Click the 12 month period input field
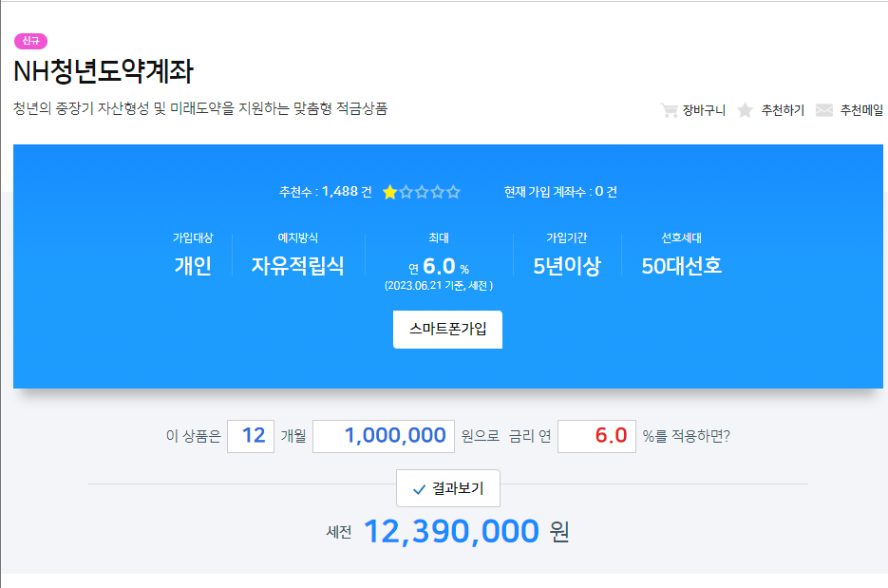Image resolution: width=888 pixels, height=588 pixels. (x=250, y=435)
